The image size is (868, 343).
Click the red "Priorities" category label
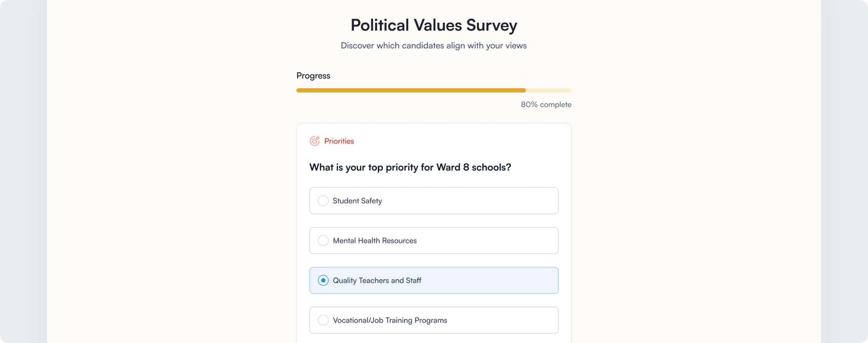point(339,141)
